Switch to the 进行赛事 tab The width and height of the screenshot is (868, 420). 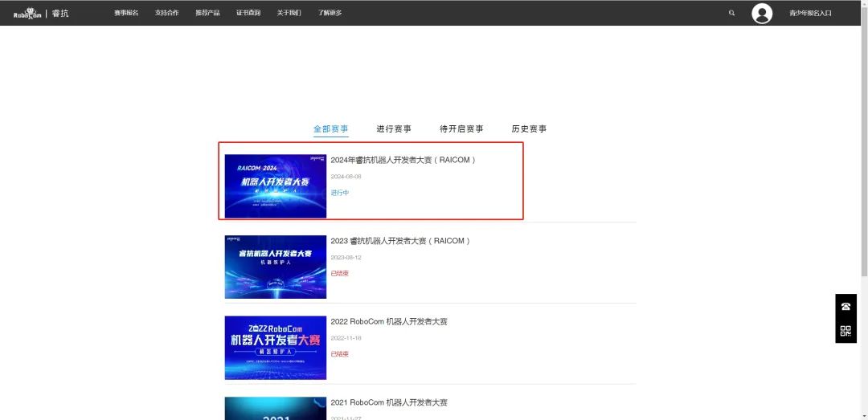pos(394,128)
